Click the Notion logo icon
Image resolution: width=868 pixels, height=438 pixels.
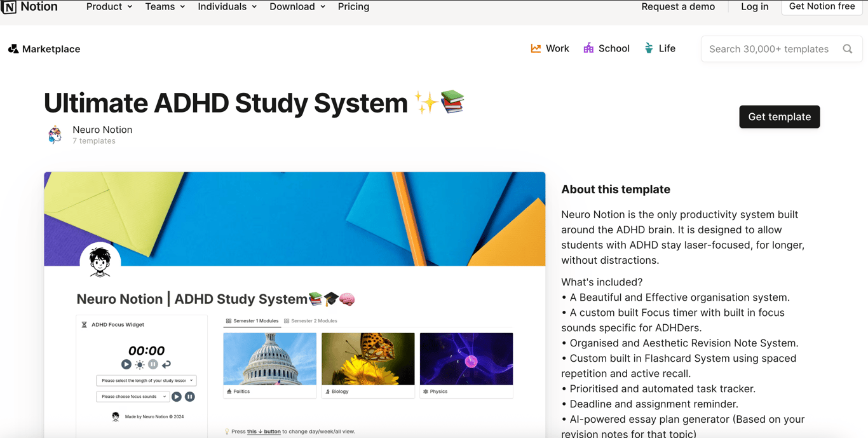9,7
